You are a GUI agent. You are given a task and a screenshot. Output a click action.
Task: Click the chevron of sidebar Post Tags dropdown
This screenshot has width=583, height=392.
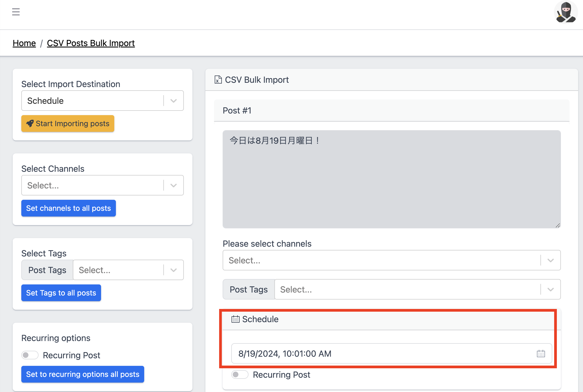[x=174, y=270]
